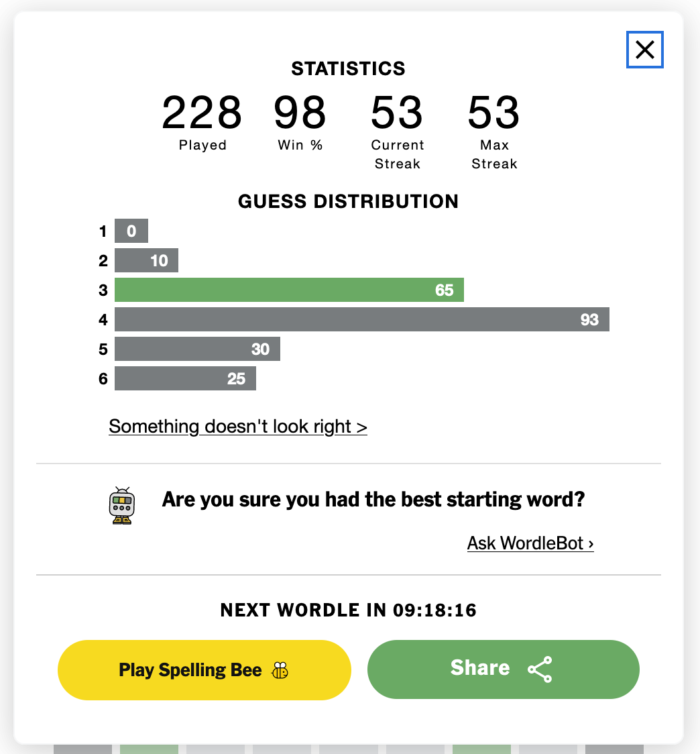The width and height of the screenshot is (700, 754).
Task: Click the WordleBot robot icon
Action: click(x=122, y=506)
